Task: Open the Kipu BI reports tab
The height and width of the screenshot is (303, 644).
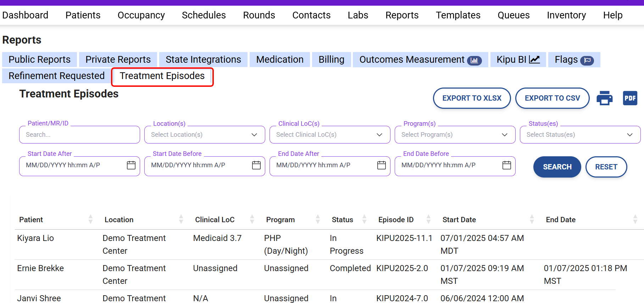Action: (x=518, y=60)
